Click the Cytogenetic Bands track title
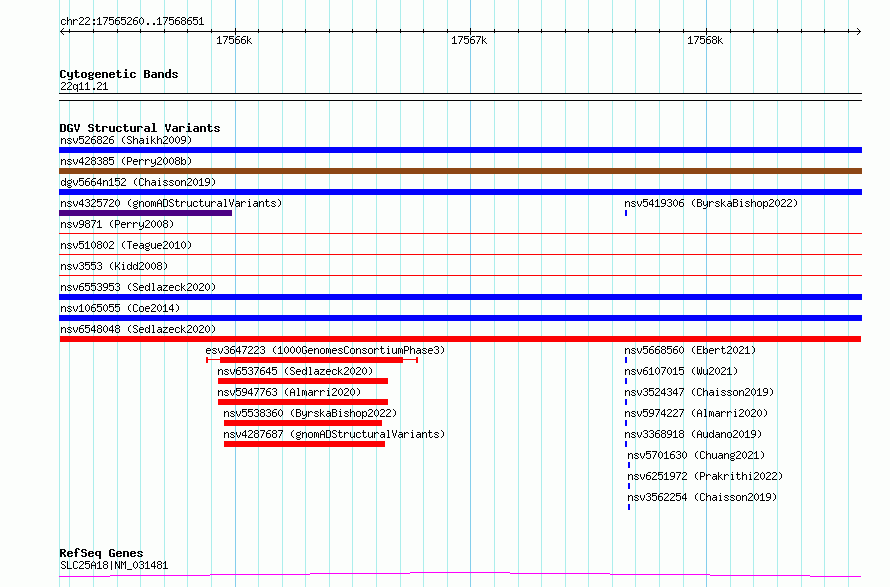The height and width of the screenshot is (587, 890). tap(119, 74)
